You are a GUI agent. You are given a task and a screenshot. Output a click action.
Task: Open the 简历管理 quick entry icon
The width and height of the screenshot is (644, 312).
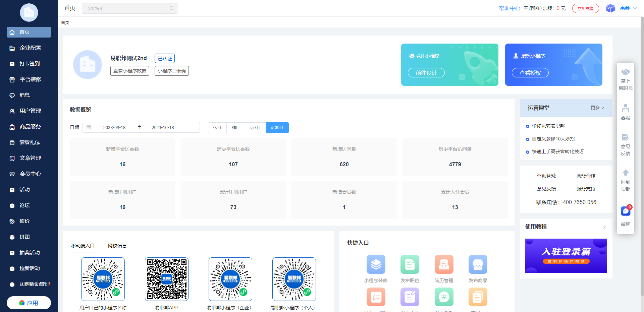pyautogui.click(x=444, y=264)
